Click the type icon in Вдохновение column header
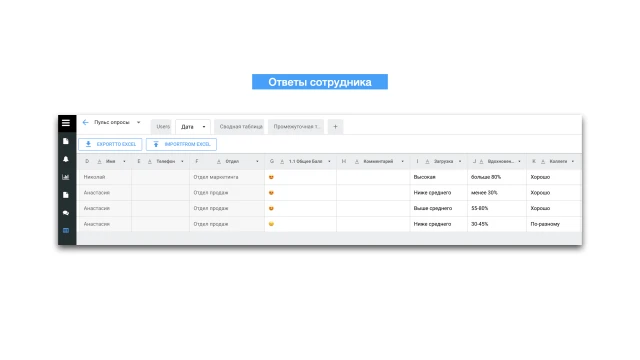 coord(481,162)
